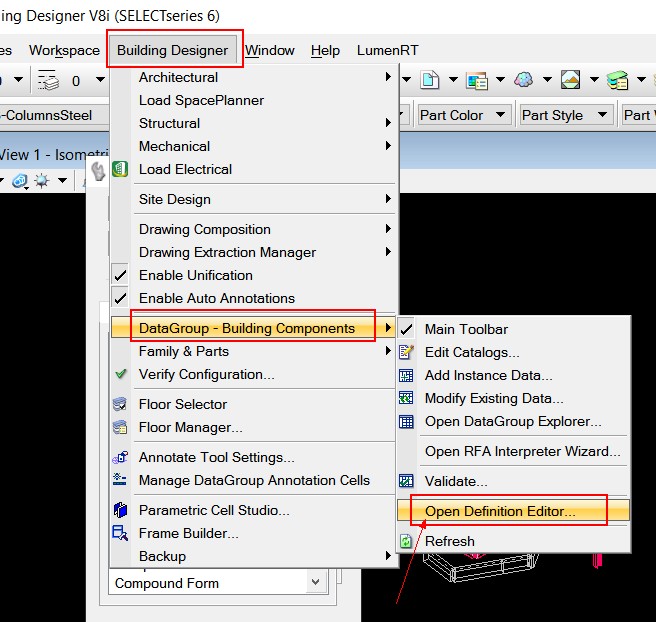Click the level display layers icon

coord(48,80)
